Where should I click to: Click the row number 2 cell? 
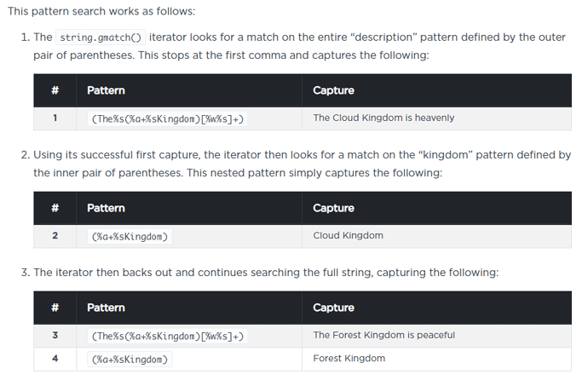pos(55,235)
